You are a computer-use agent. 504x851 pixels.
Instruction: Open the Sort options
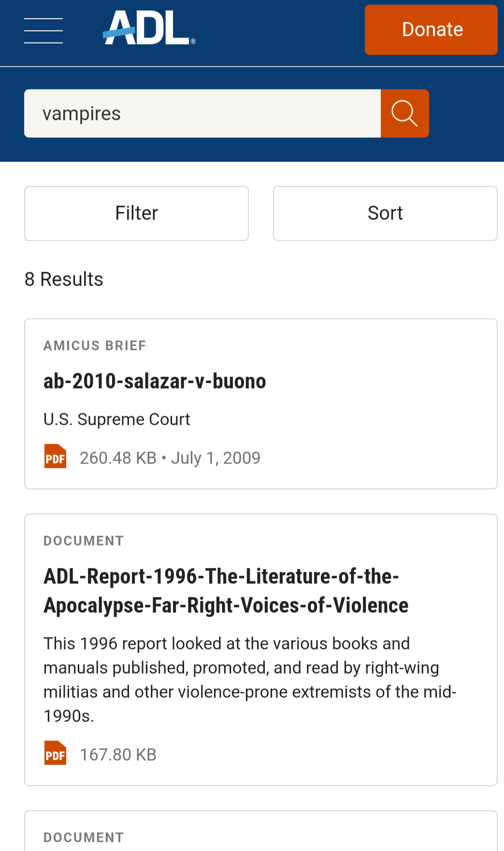[385, 213]
